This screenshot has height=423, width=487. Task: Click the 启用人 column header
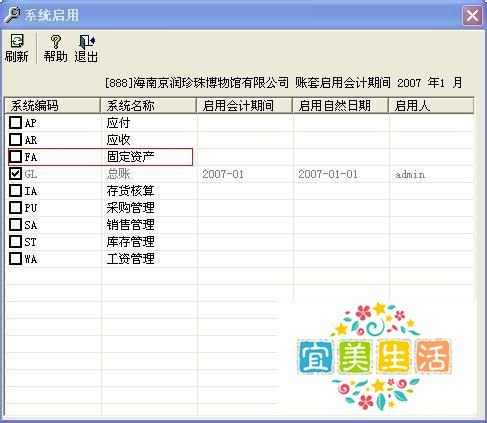click(431, 106)
